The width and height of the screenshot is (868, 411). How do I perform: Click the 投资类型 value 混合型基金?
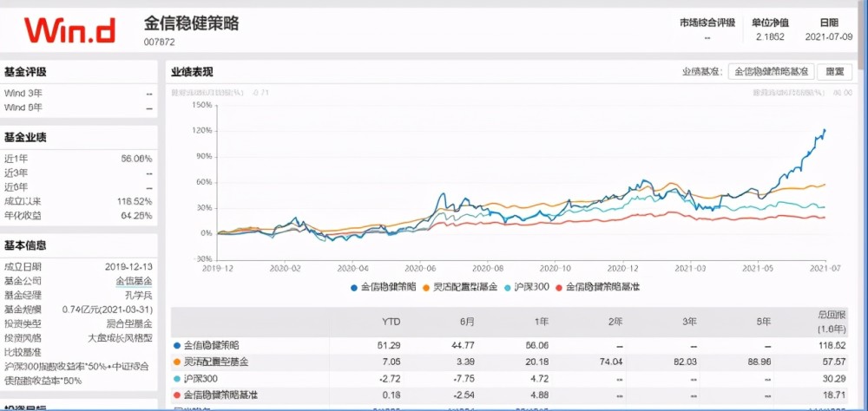pyautogui.click(x=129, y=323)
